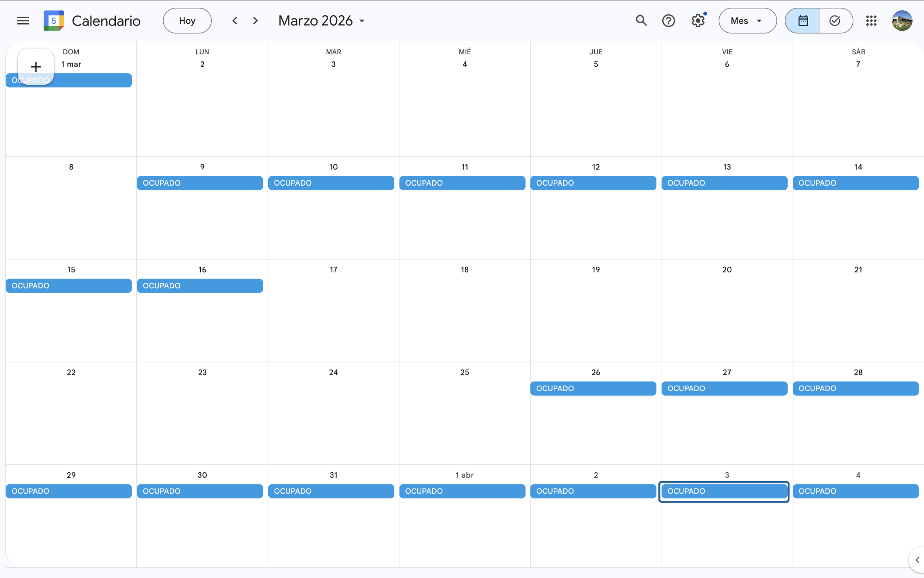Open the account profile picture
Image resolution: width=924 pixels, height=578 pixels.
pos(902,21)
